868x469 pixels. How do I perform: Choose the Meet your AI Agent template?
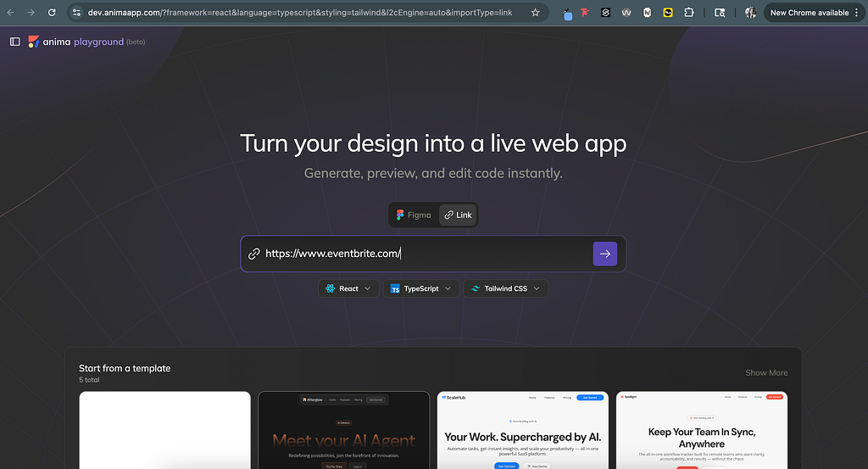(344, 430)
